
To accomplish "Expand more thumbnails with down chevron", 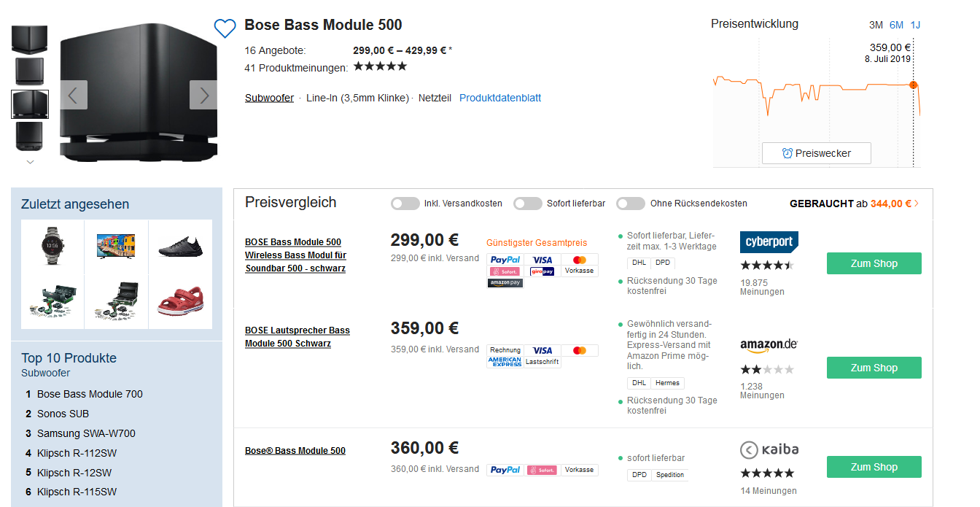I will 30,162.
